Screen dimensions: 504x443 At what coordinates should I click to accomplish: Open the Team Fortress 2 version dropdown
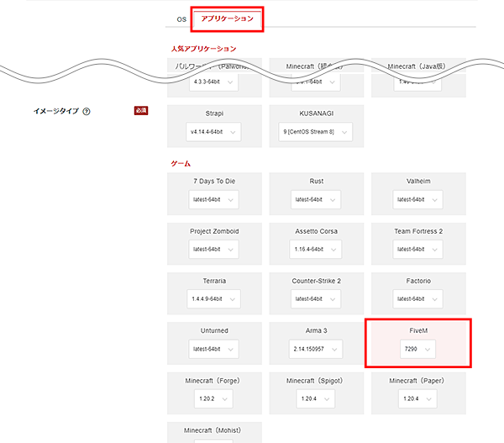(x=417, y=250)
